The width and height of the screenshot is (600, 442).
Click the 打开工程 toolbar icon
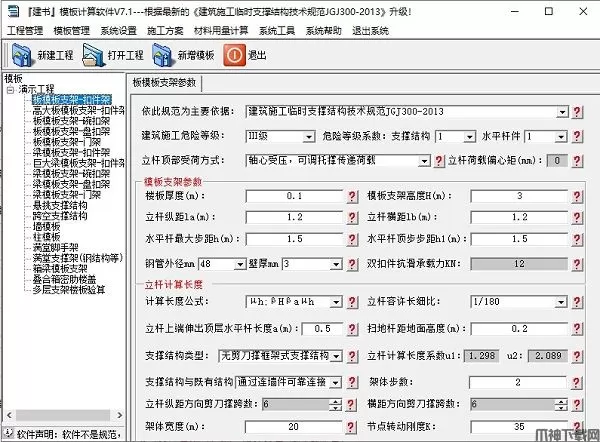[93, 55]
